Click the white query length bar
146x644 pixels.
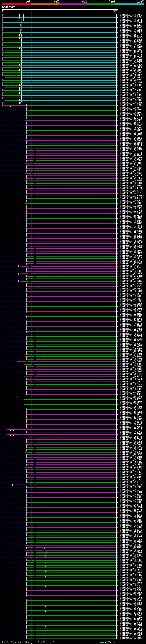tap(60, 10)
